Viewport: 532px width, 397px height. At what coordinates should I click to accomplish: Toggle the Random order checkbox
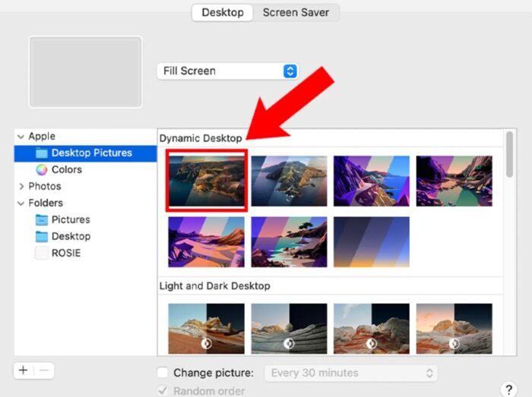coord(162,391)
